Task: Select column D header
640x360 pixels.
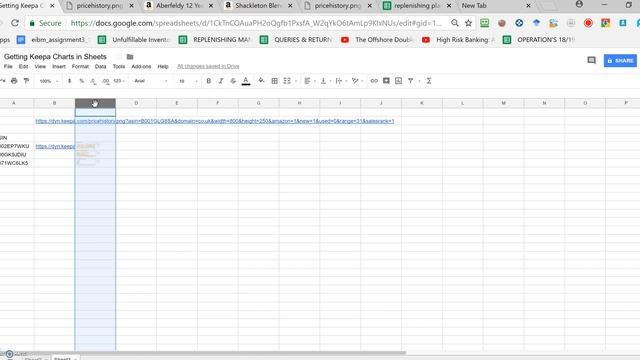Action: [x=136, y=103]
